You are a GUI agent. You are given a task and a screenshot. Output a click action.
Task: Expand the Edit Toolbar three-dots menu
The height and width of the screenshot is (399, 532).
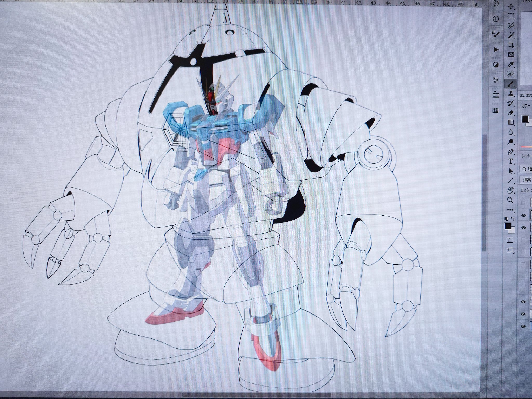(510, 210)
